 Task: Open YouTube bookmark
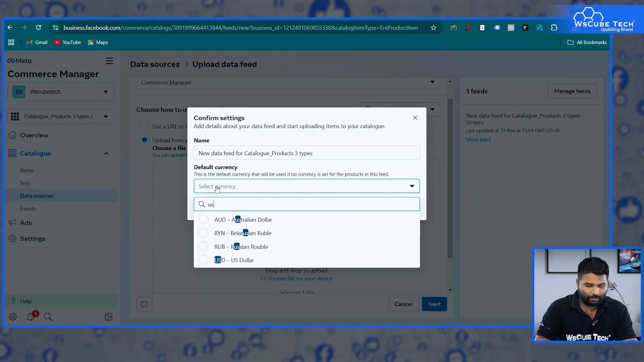pyautogui.click(x=67, y=43)
